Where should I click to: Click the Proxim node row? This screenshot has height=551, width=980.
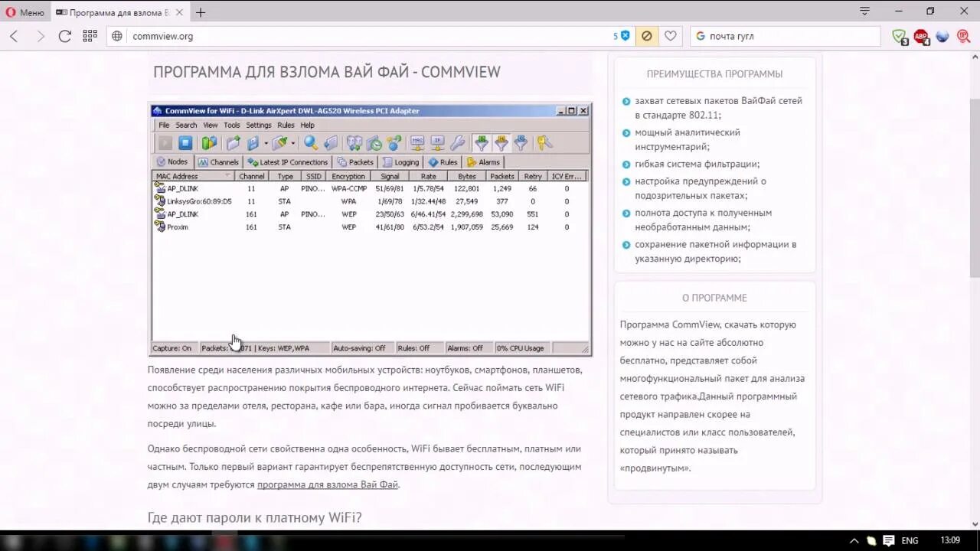371,227
